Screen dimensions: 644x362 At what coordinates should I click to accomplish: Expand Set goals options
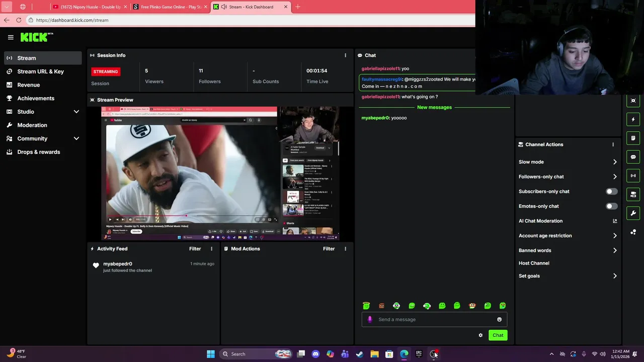[615, 276]
